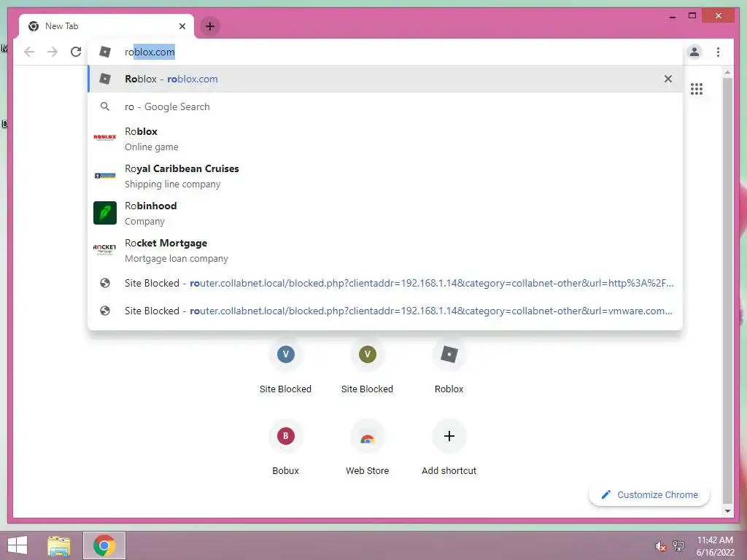This screenshot has width=747, height=560.
Task: Select Robinhood Company suggestion
Action: point(385,213)
